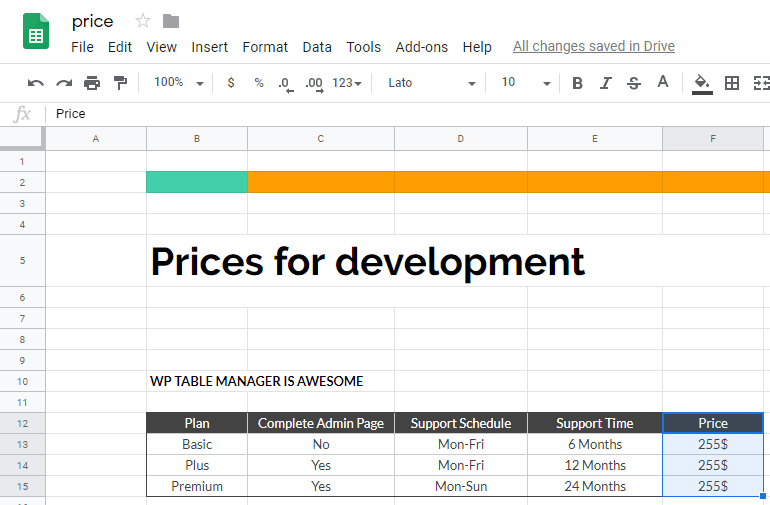
Task: Open the Format menu
Action: pyautogui.click(x=265, y=47)
